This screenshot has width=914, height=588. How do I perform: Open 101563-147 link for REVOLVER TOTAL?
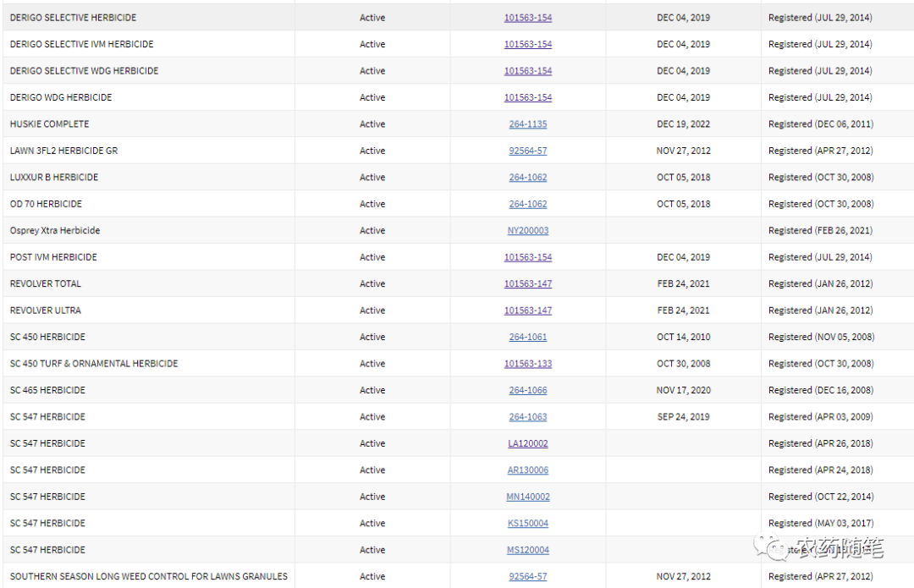[x=527, y=283]
